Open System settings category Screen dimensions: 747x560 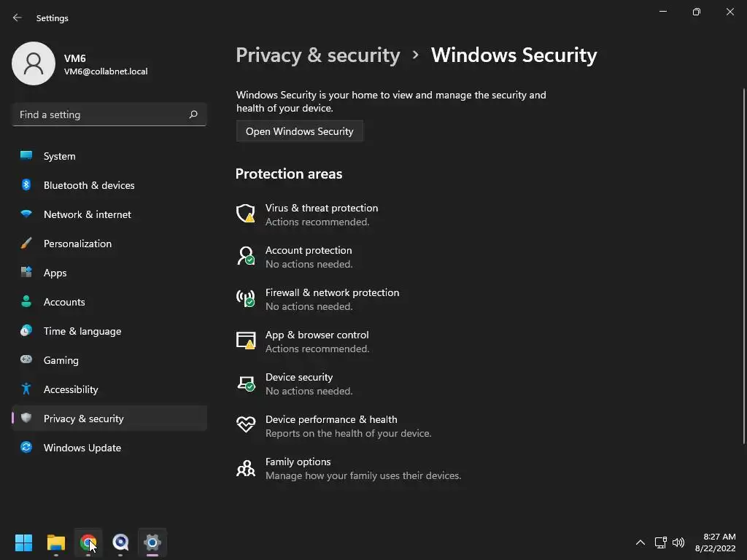click(x=59, y=156)
